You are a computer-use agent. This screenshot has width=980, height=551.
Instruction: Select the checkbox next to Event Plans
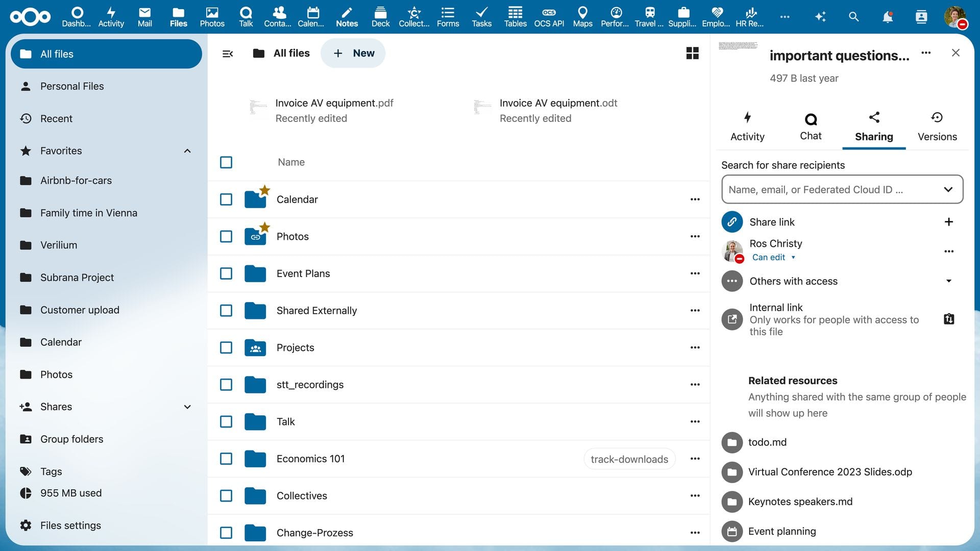coord(226,273)
